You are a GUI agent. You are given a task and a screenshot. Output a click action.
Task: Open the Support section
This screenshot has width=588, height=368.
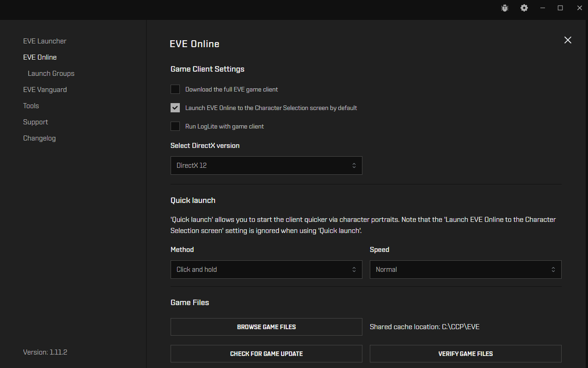click(x=36, y=122)
